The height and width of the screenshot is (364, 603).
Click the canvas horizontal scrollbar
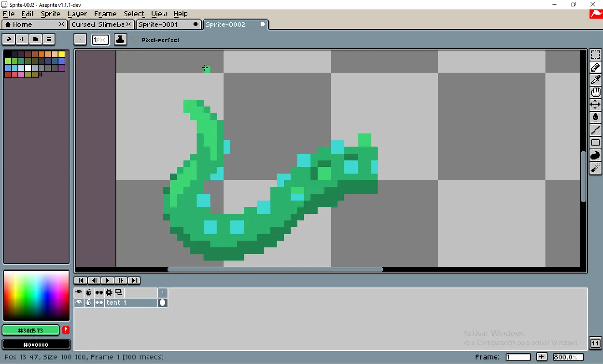[275, 269]
